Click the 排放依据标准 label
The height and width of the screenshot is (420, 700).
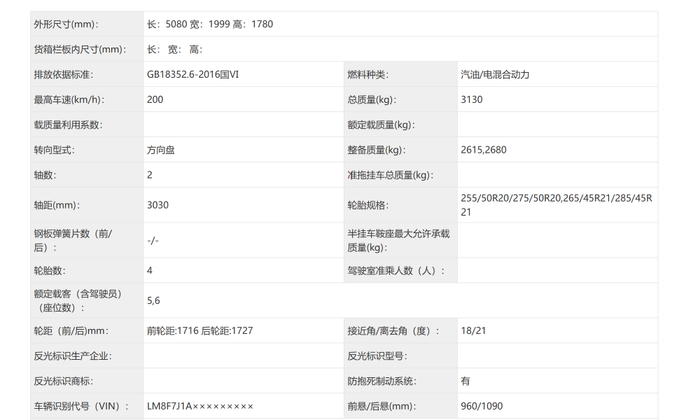click(x=63, y=75)
